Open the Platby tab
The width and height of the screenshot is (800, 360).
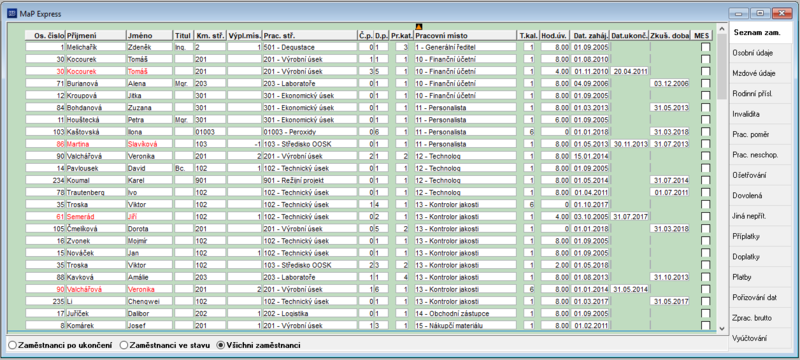click(761, 277)
